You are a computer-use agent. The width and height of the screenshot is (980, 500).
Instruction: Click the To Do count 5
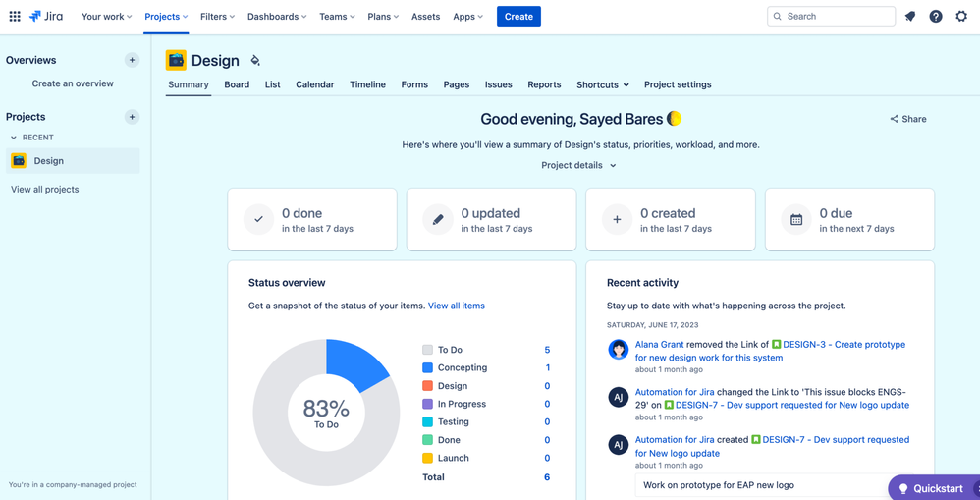pyautogui.click(x=547, y=350)
